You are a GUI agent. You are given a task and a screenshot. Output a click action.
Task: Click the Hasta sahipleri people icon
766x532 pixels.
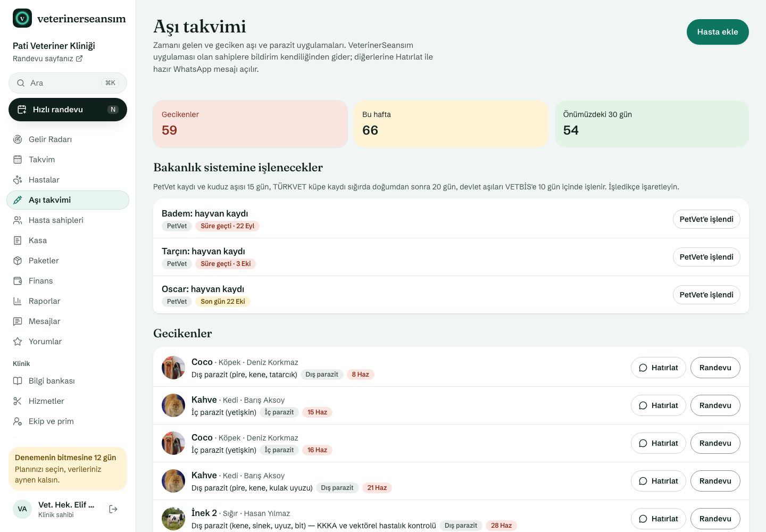click(18, 220)
